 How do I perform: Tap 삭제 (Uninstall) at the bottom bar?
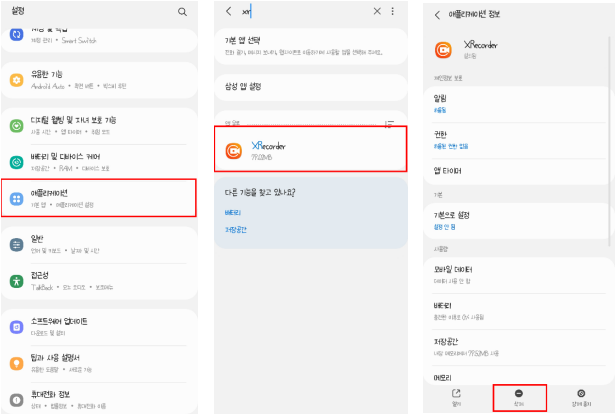[519, 398]
